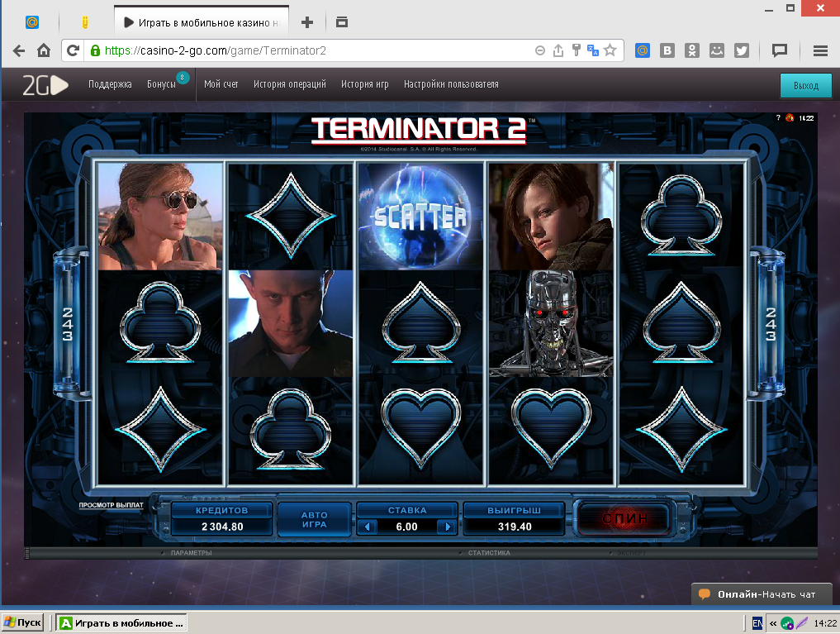Click the John Connor symbol on reel four

click(x=551, y=216)
